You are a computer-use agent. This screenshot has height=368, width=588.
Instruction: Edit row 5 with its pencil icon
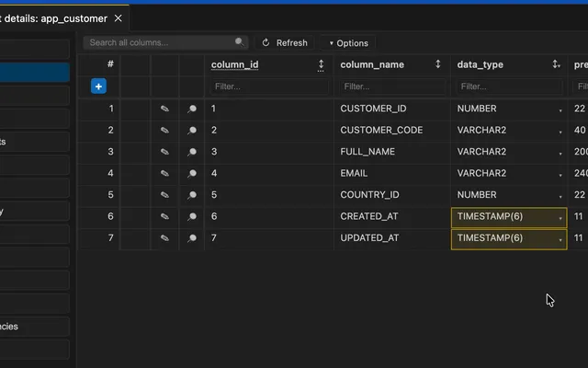164,195
